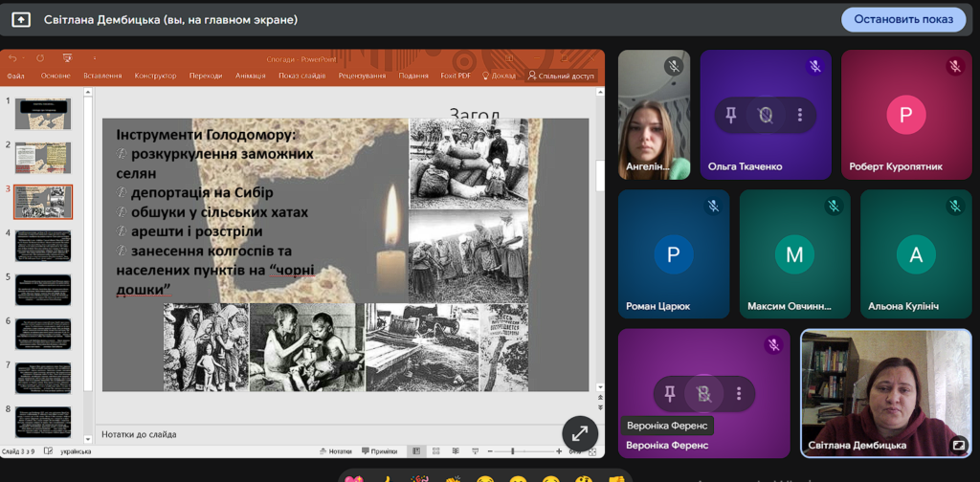Open the Вставлення ribbon tab

click(101, 76)
